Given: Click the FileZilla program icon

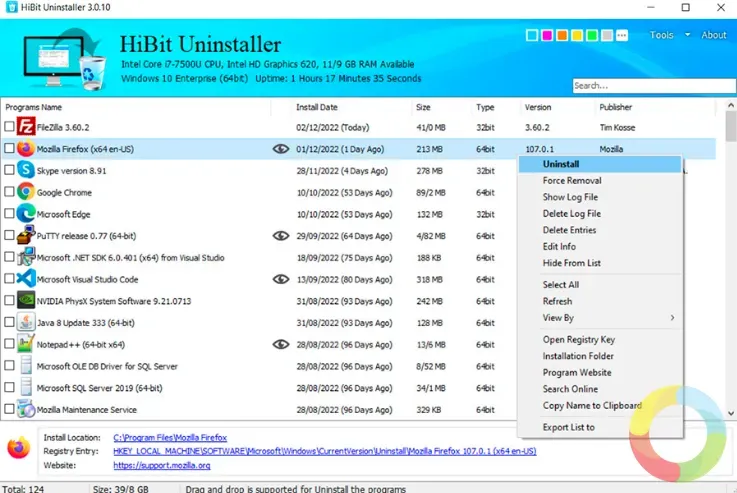Looking at the screenshot, I should point(26,127).
